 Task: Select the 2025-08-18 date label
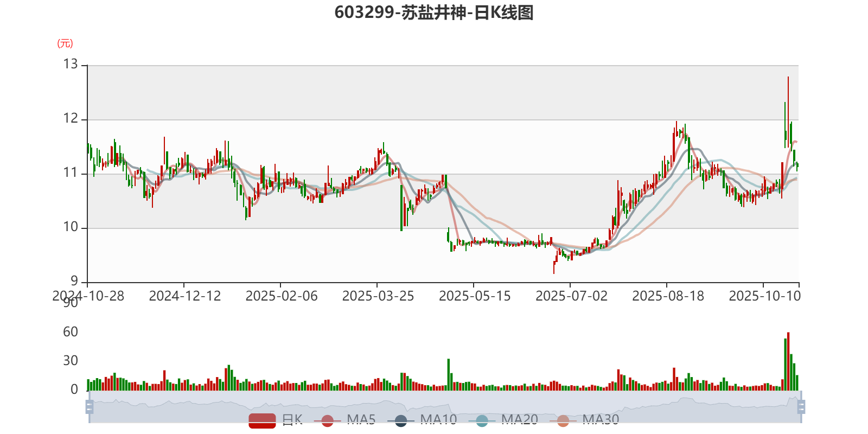click(668, 296)
